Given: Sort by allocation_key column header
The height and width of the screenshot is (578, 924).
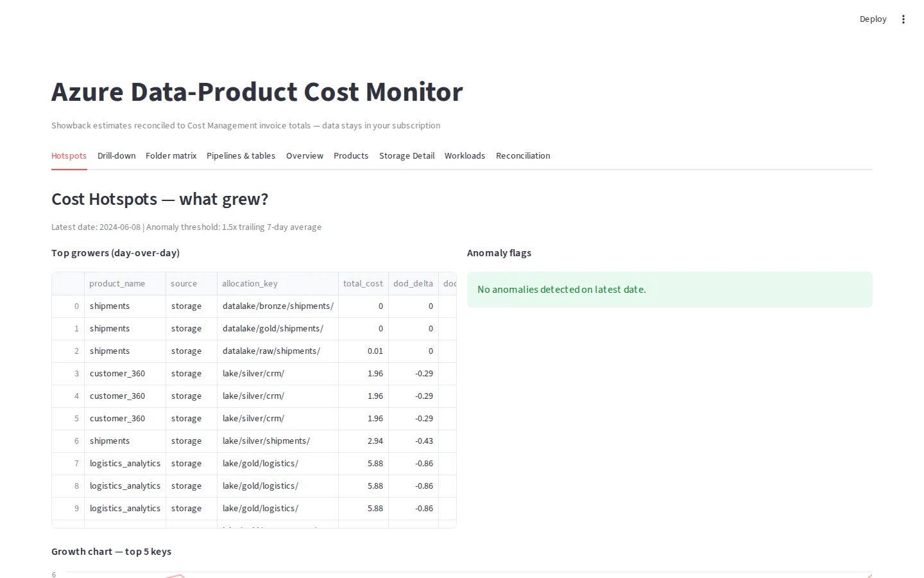Looking at the screenshot, I should (278, 283).
